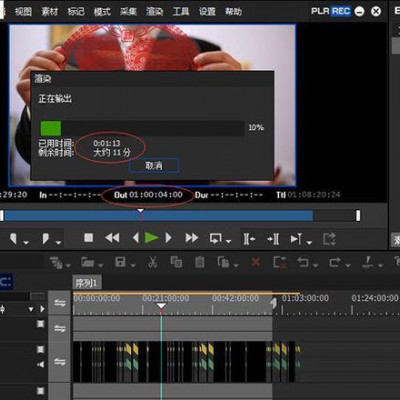Screen dimensions: 400x400
Task: Step forward one frame
Action: coord(168,238)
